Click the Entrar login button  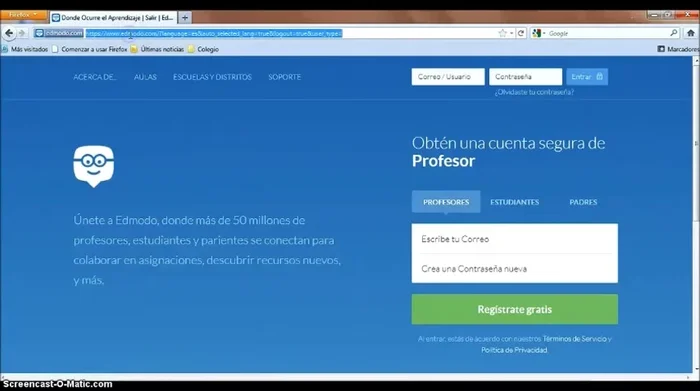tap(587, 77)
